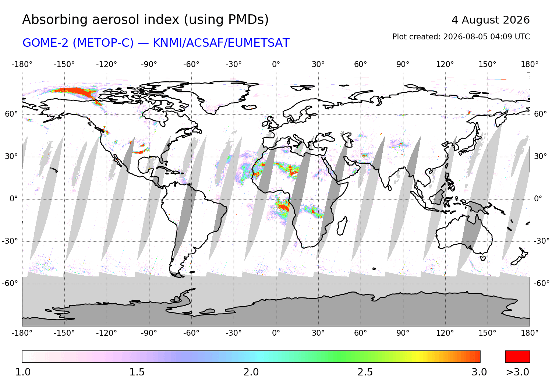Click the colorbar label 2.5
This screenshot has height=392, width=552.
(365, 372)
